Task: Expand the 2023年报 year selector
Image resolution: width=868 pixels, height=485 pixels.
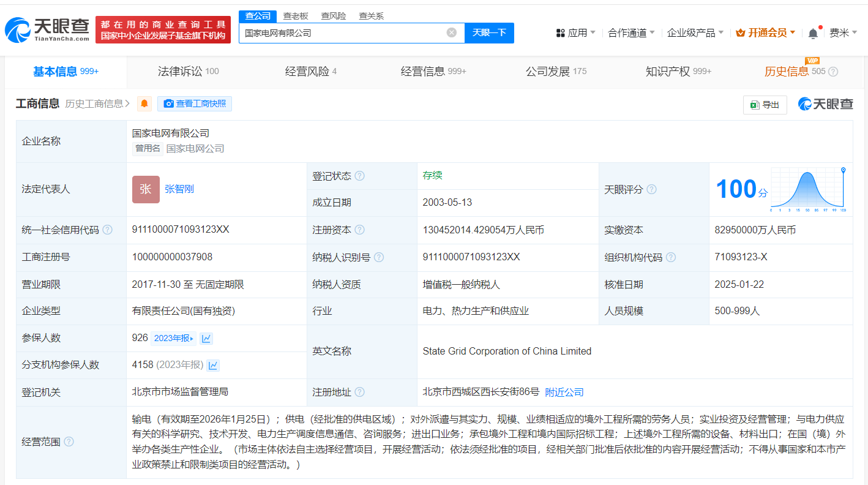Action: [x=173, y=338]
